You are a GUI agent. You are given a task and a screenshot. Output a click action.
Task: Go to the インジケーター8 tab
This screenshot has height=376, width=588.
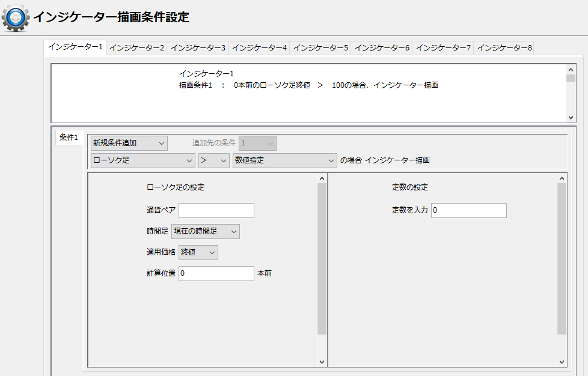coord(504,48)
